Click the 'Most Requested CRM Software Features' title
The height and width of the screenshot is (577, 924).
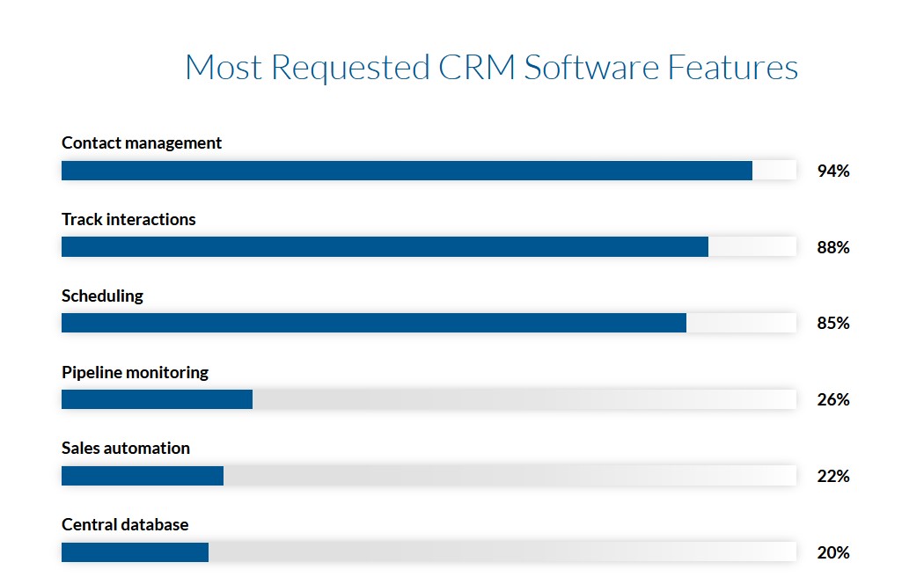491,68
